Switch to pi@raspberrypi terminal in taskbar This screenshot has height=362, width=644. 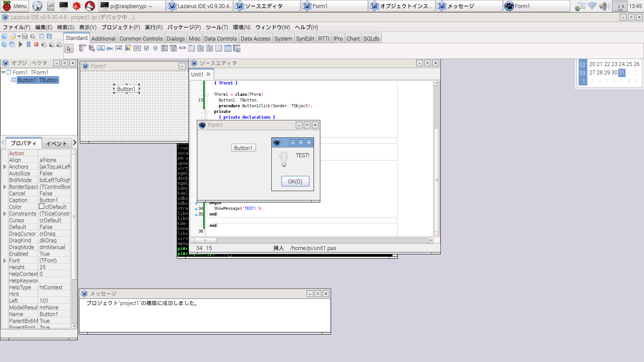pos(132,6)
